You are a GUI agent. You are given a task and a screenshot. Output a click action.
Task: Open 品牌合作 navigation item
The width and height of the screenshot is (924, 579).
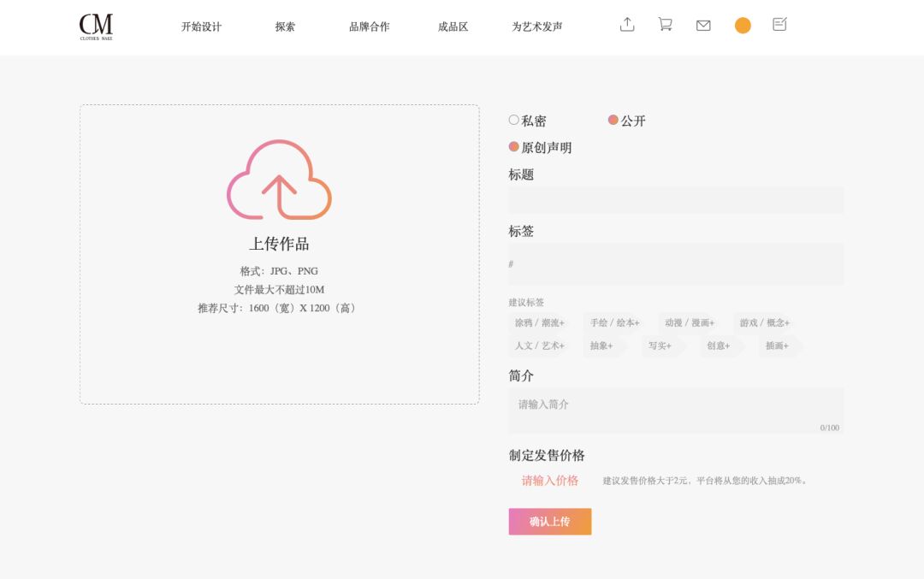point(370,27)
